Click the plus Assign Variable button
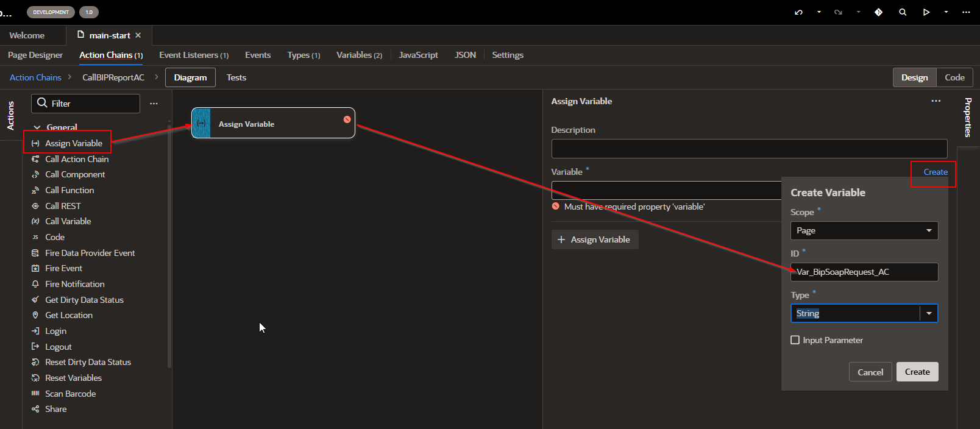This screenshot has width=980, height=429. point(595,239)
